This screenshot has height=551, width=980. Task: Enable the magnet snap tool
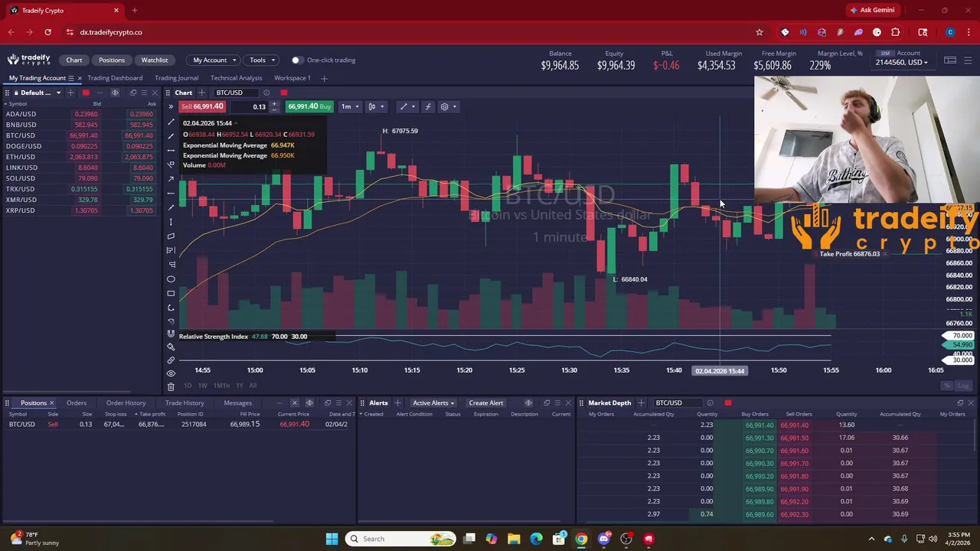coord(171,334)
